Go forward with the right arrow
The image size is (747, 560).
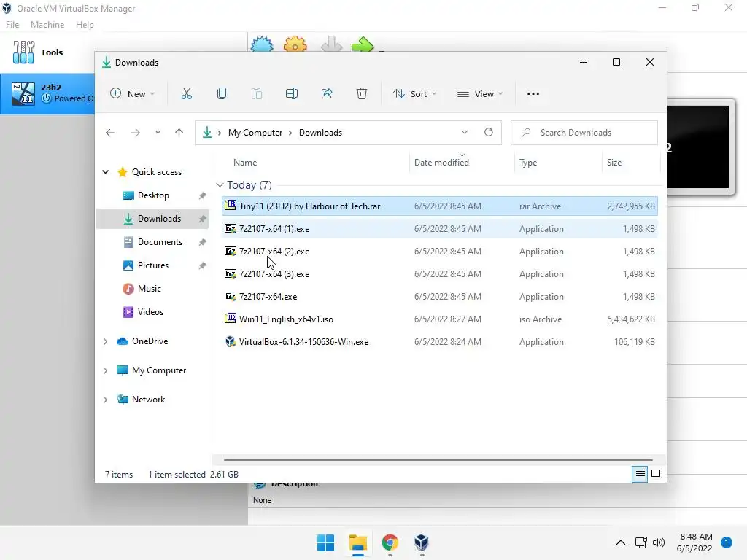136,133
